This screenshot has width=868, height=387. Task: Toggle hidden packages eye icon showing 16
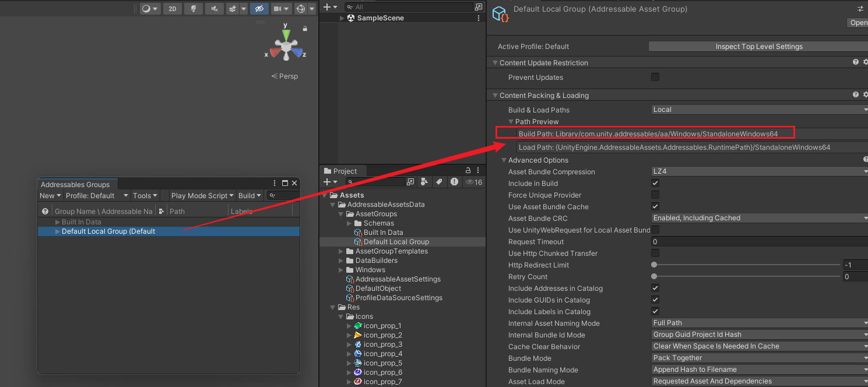point(473,182)
